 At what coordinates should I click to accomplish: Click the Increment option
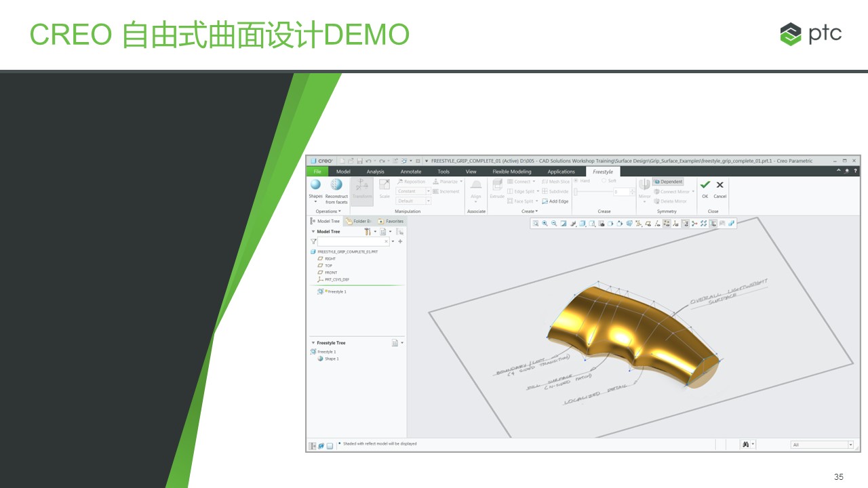coord(446,191)
